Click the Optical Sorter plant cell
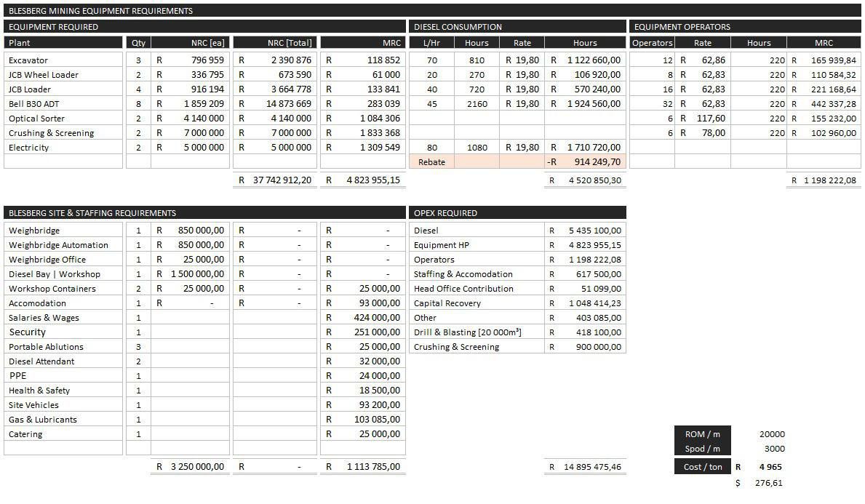The height and width of the screenshot is (504, 865). [63, 119]
